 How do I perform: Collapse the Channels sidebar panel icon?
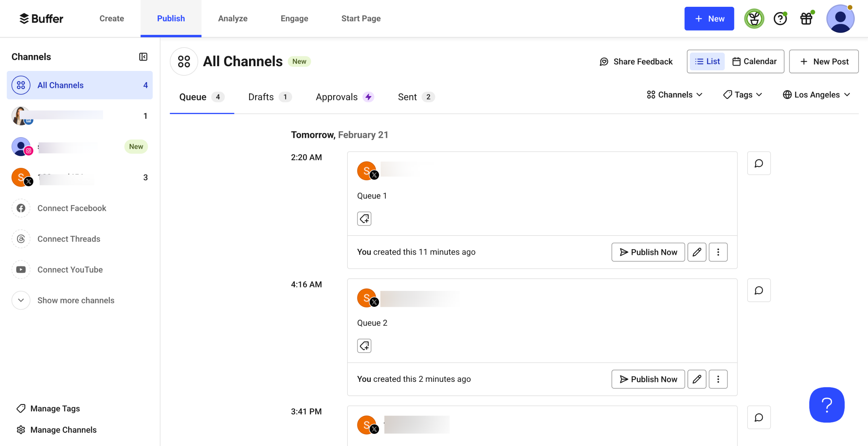[143, 57]
